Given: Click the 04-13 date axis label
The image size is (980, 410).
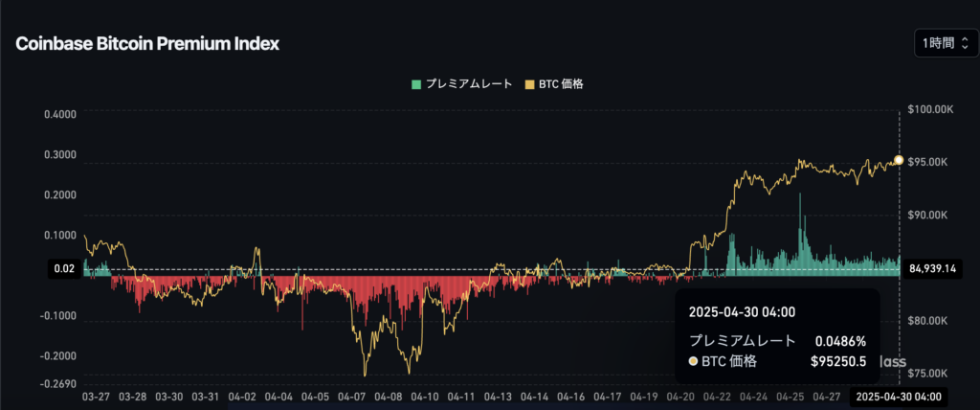Looking at the screenshot, I should pos(498,397).
